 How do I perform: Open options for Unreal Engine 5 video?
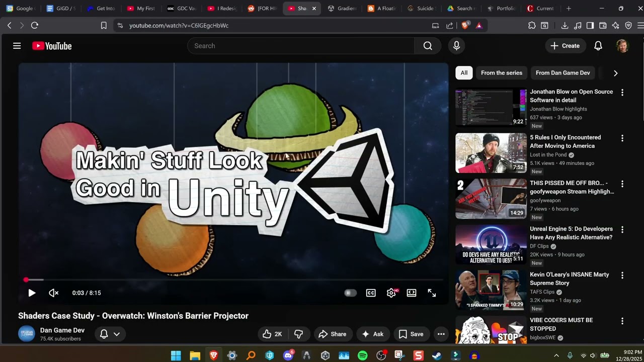click(x=622, y=230)
